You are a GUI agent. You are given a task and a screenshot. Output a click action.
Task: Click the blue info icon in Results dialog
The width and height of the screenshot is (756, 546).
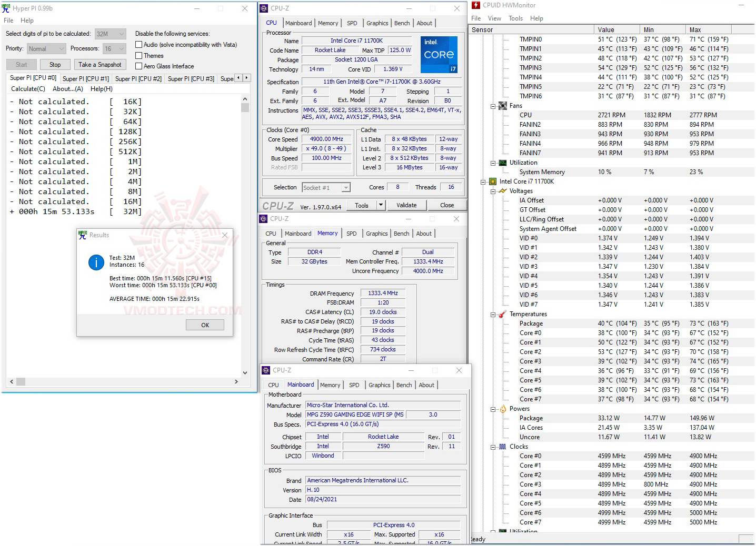(96, 262)
